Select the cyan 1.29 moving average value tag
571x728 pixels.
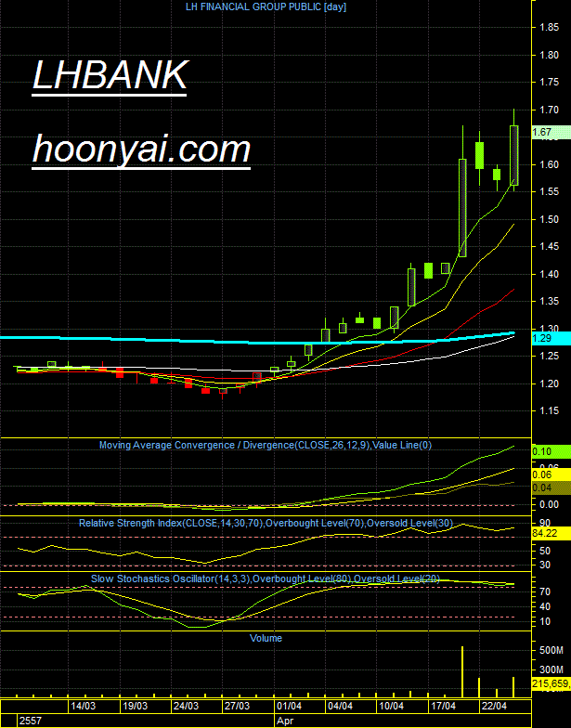point(552,338)
